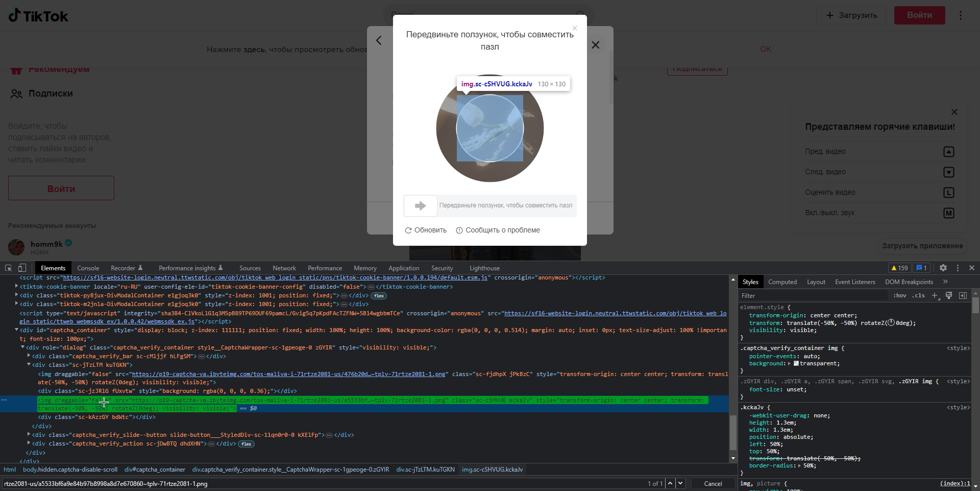Collapse the sc-jTzLTM kuTGKN div node
Image resolution: width=980 pixels, height=491 pixels.
point(29,365)
